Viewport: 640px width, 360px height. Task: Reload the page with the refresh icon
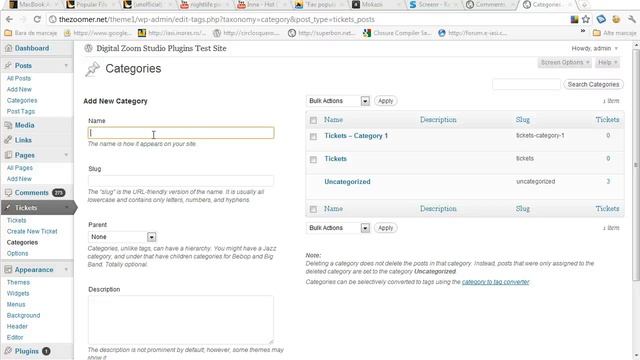[37, 19]
